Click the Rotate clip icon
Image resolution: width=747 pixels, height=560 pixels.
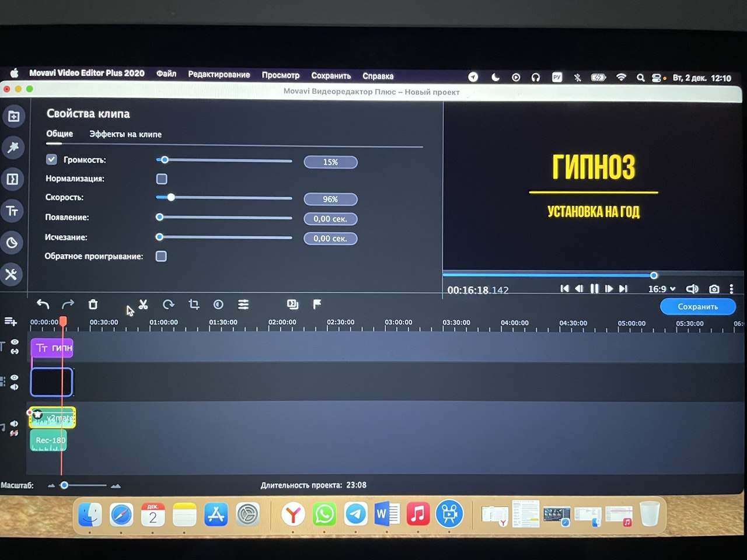click(169, 304)
